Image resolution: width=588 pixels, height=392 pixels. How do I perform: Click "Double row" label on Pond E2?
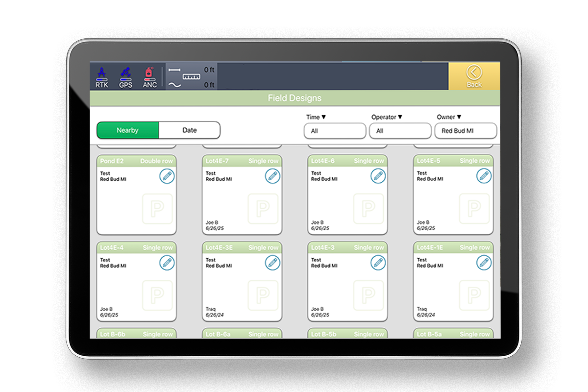click(157, 161)
